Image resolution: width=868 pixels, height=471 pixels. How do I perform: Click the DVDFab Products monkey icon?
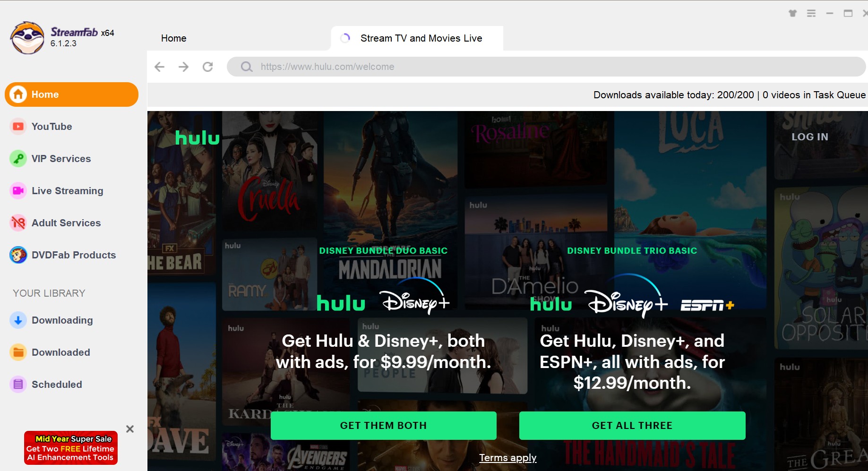(x=18, y=255)
